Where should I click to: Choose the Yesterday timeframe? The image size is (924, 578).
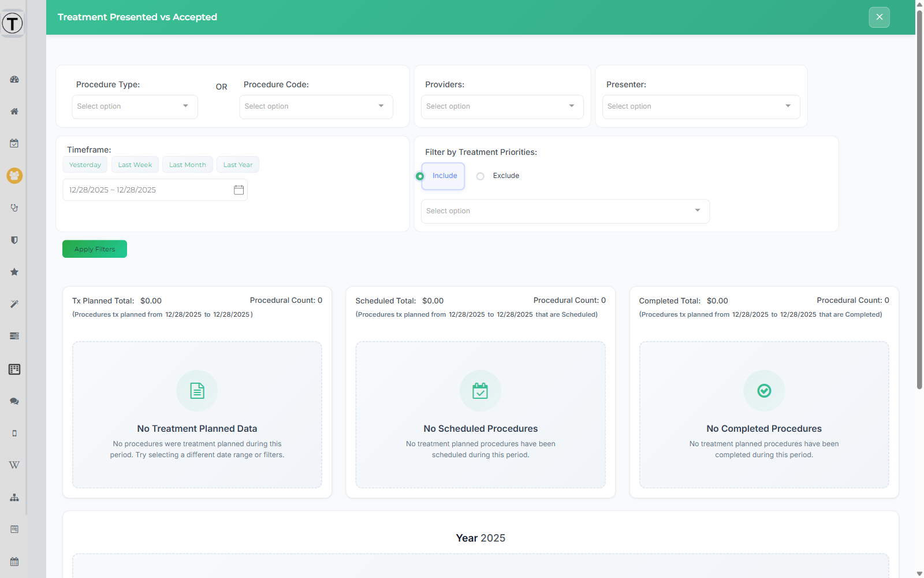coord(85,165)
